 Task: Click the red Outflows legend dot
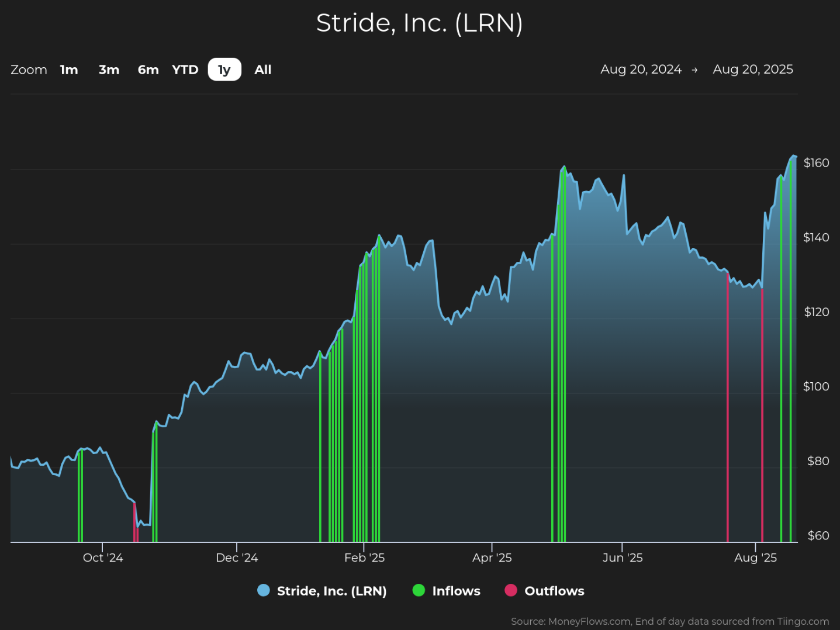point(511,590)
